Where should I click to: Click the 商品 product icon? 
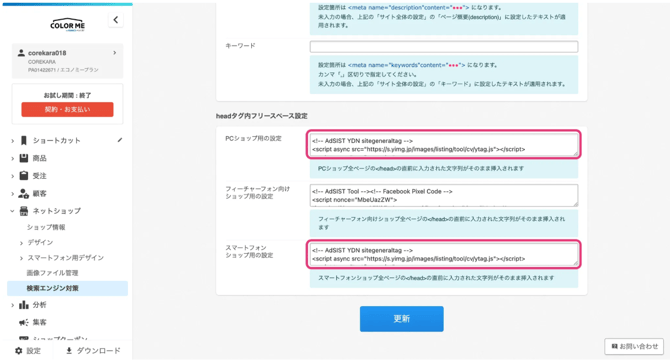point(24,158)
